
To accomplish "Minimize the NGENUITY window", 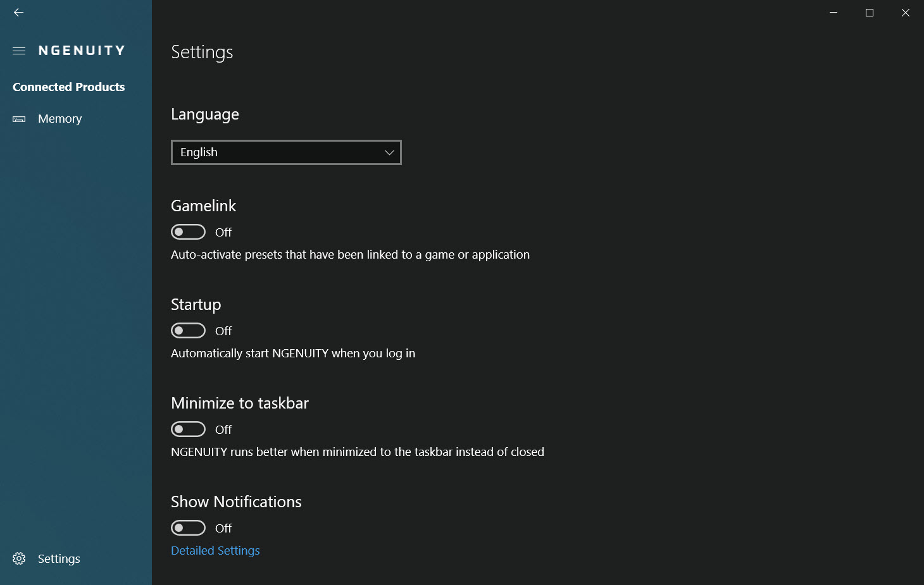I will (x=833, y=13).
